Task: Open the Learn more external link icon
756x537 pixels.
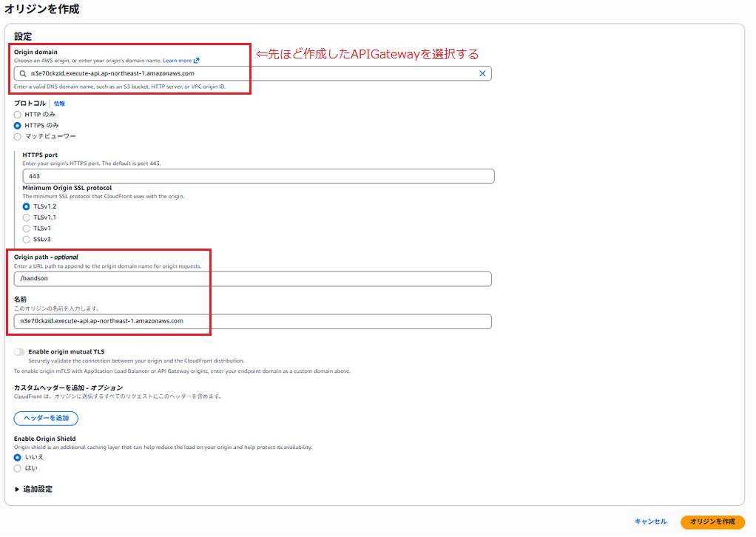Action: (x=196, y=61)
